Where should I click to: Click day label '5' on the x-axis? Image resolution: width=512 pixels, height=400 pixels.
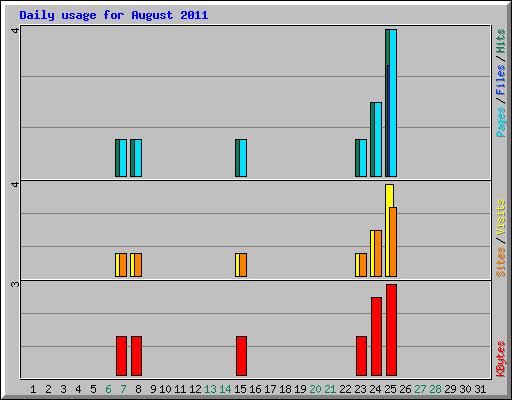pyautogui.click(x=93, y=389)
